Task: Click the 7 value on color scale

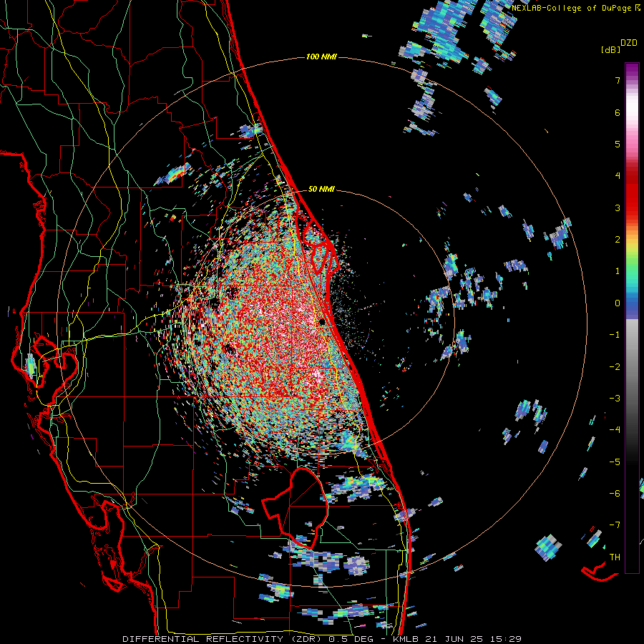Action: 618,80
